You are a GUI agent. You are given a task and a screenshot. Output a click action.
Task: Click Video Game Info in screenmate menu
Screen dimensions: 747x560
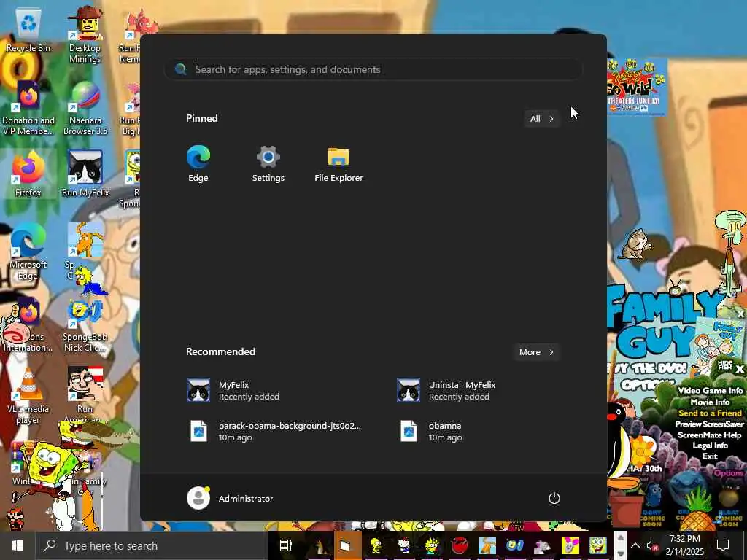point(710,391)
